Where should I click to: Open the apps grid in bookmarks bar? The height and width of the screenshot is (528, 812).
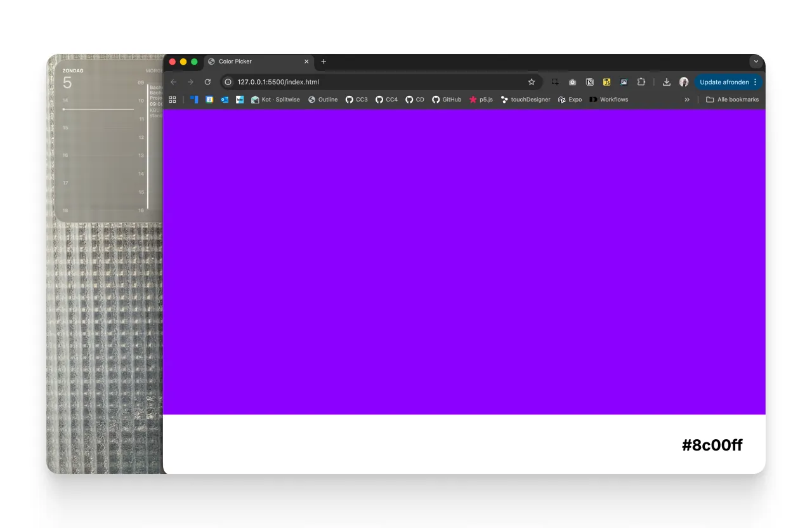(173, 100)
